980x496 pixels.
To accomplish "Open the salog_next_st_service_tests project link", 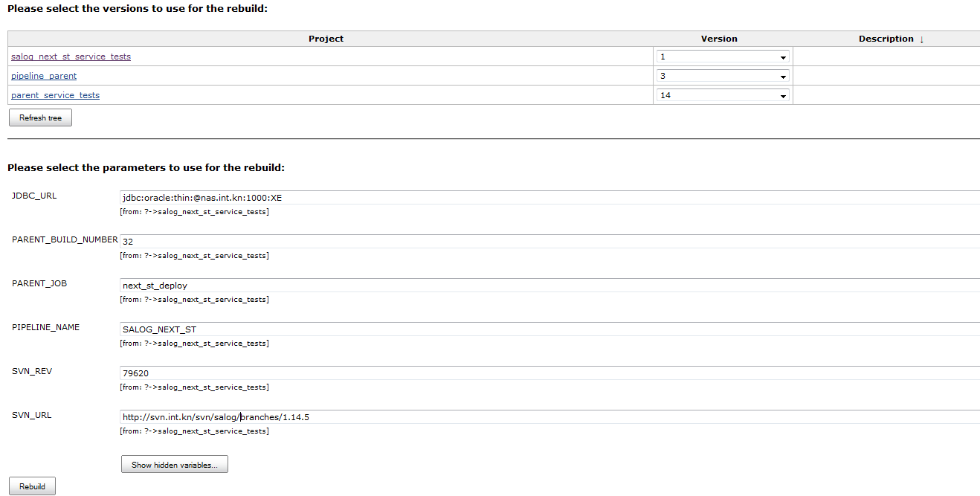I will [x=71, y=57].
